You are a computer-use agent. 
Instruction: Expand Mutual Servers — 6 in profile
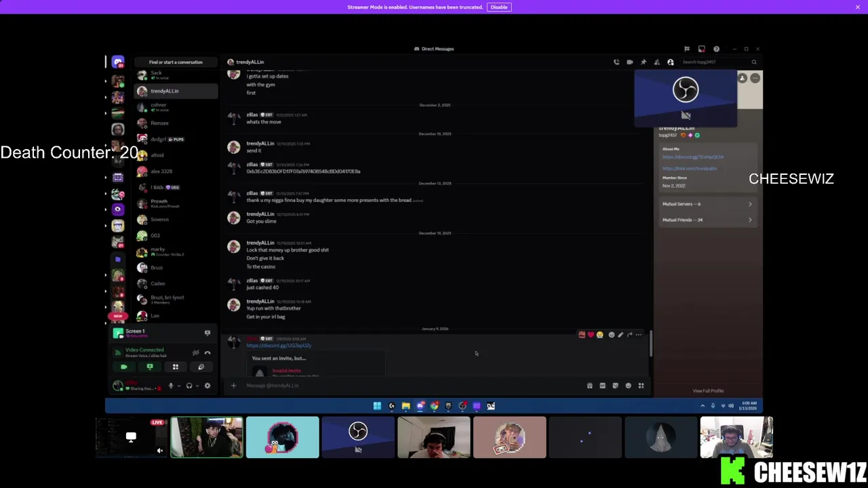(707, 204)
